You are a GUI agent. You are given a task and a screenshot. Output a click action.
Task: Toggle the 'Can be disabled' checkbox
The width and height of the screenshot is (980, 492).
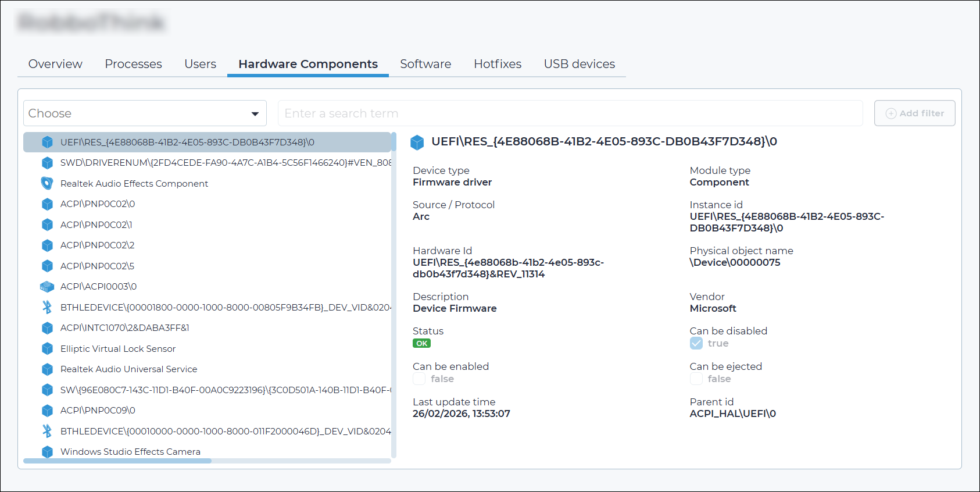point(696,343)
